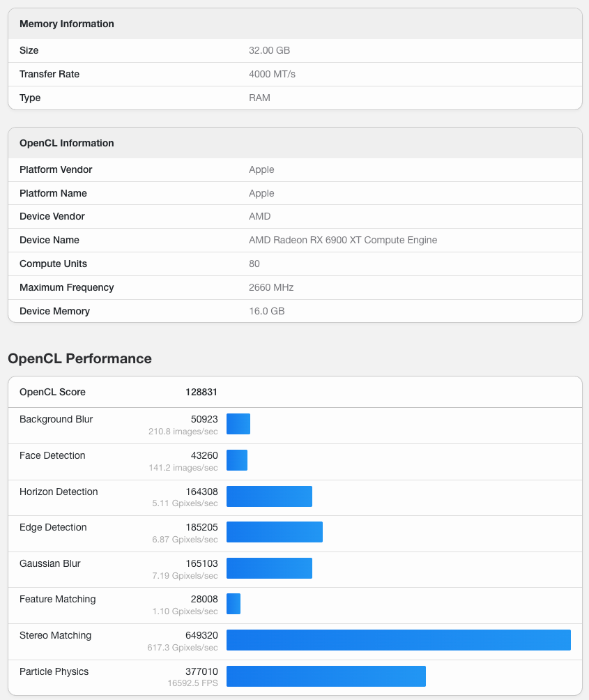Click the OpenCL Information header

point(67,143)
